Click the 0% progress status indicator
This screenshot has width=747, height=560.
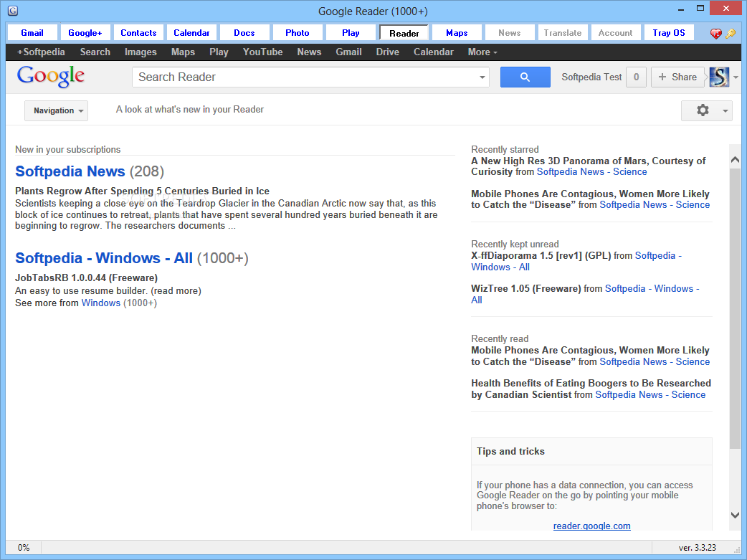click(24, 548)
